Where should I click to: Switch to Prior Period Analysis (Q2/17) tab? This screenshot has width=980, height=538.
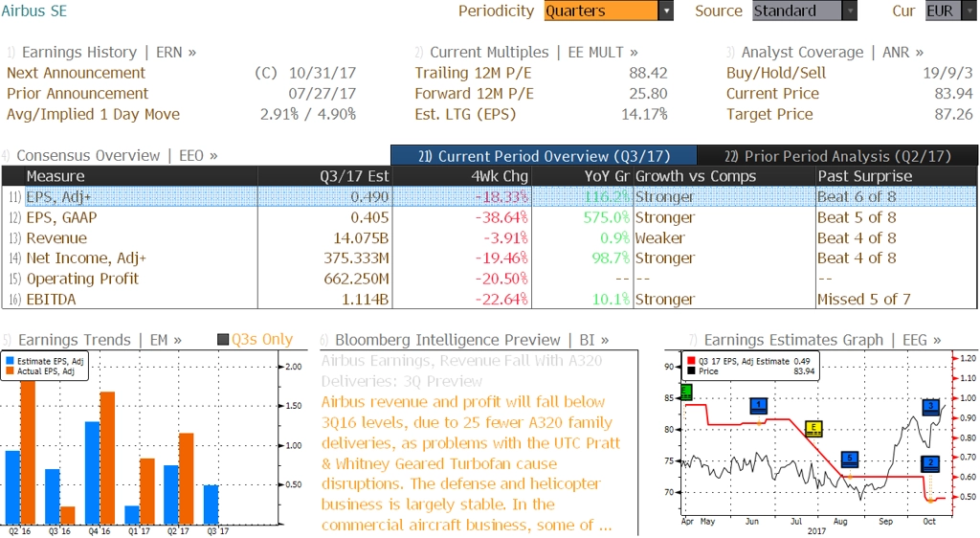coord(837,156)
